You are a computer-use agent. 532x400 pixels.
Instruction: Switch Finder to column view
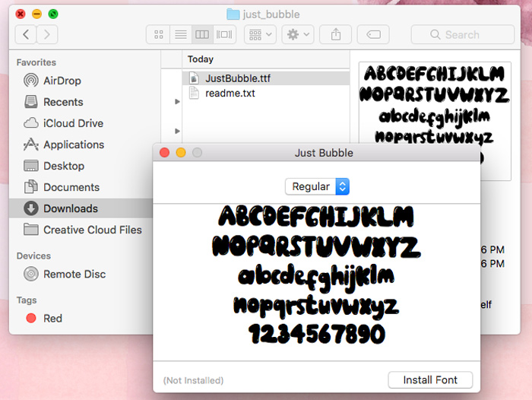(x=202, y=34)
